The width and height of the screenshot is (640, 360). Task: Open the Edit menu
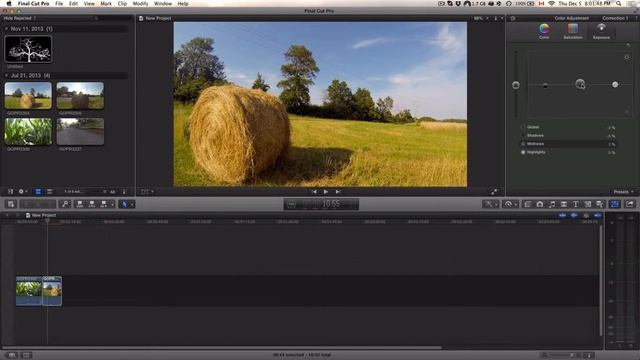(73, 3)
